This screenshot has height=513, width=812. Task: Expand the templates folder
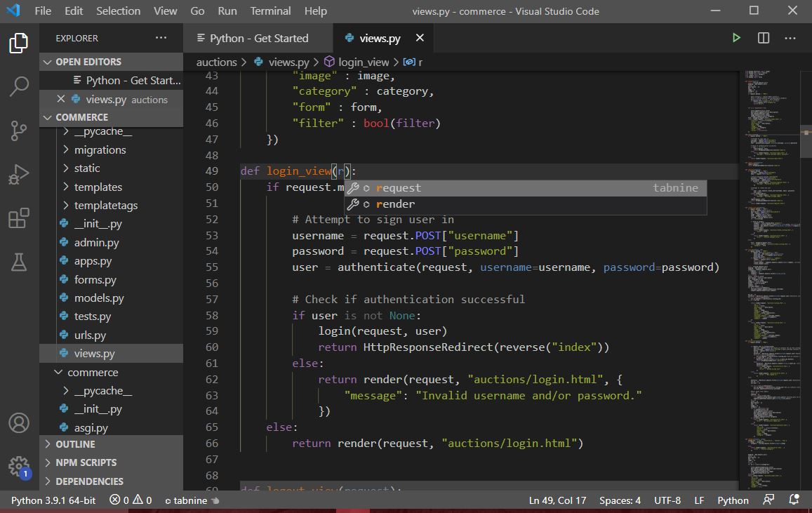tap(98, 187)
